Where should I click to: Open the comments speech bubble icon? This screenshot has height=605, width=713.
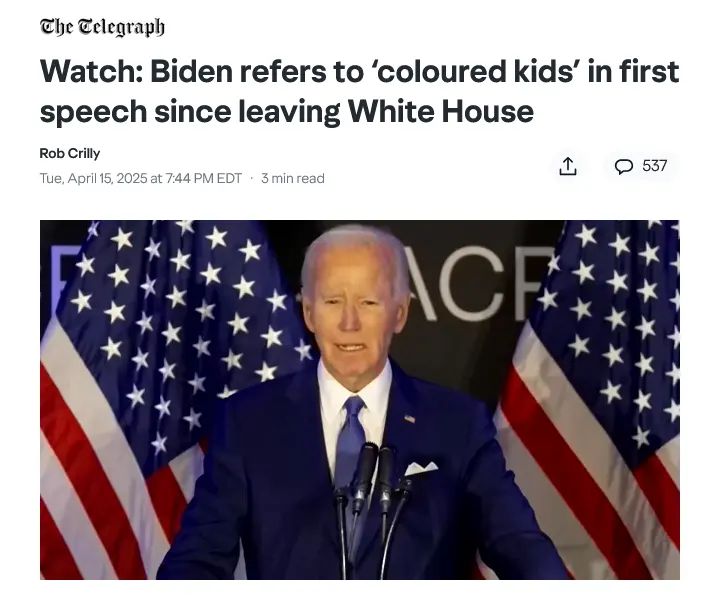623,166
